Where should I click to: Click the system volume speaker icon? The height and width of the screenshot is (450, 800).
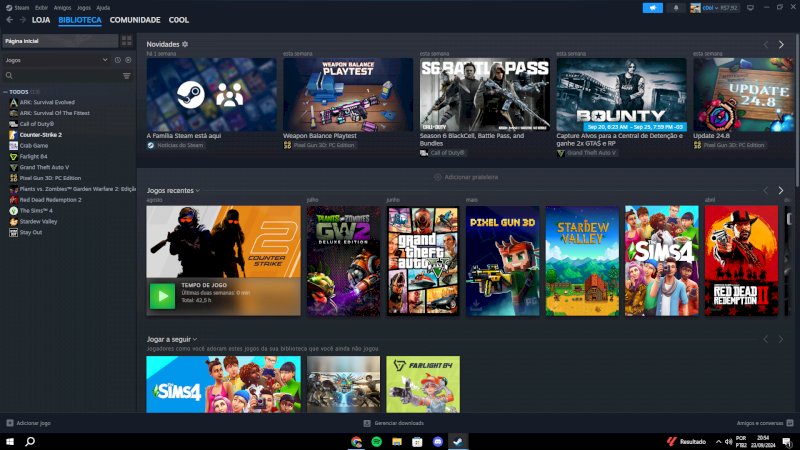point(729,442)
